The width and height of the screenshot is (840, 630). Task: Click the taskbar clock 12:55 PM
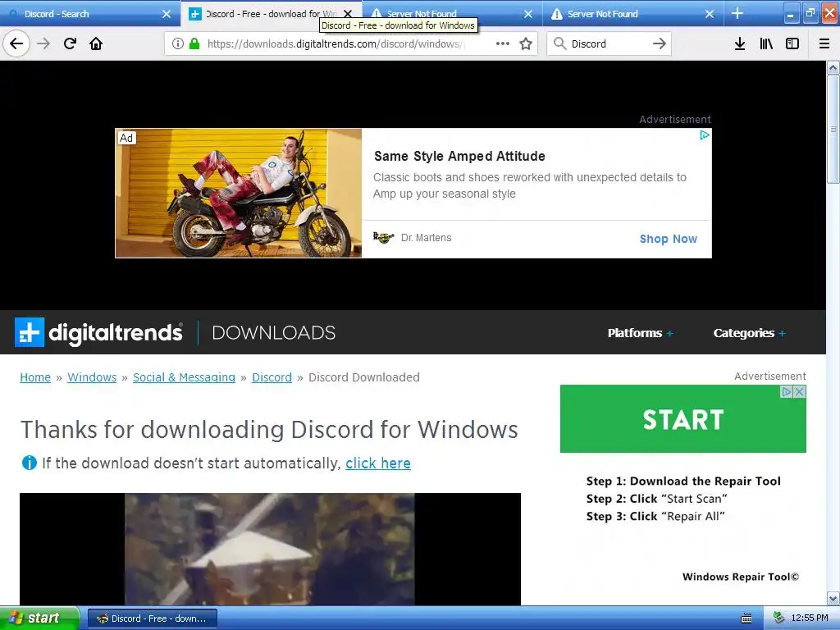pos(810,619)
